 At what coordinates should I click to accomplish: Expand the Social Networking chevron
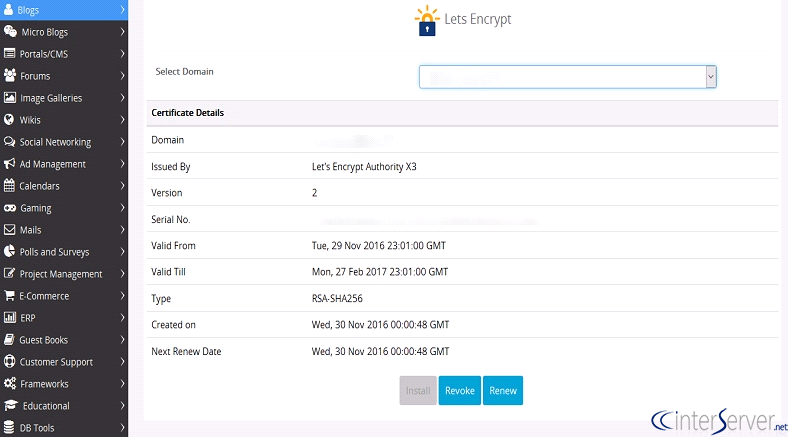pos(122,142)
